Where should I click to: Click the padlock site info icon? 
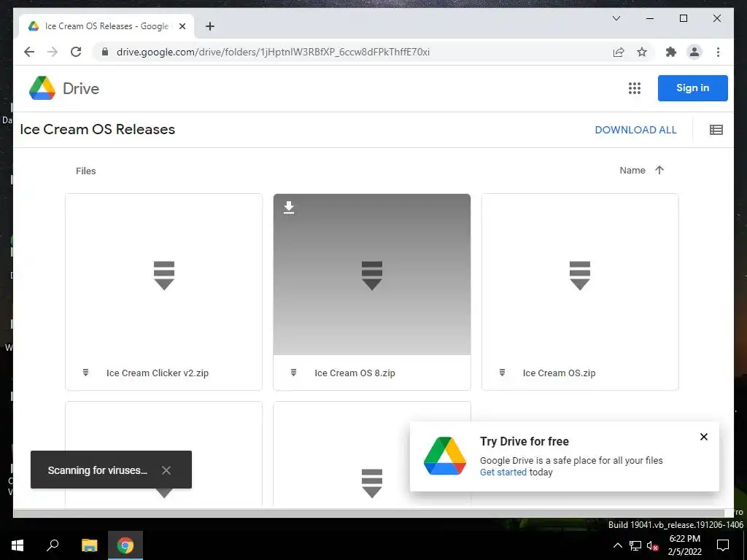click(x=105, y=52)
